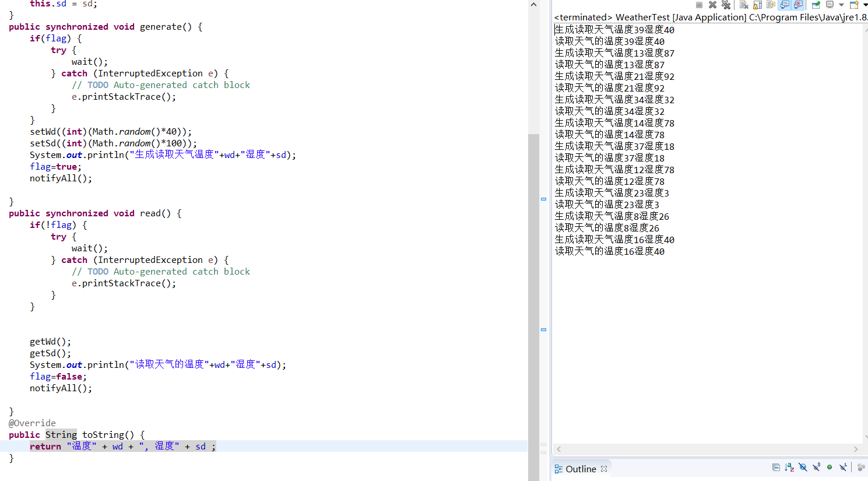Click the console horizontal scrollbar right arrow
Image resolution: width=868 pixels, height=481 pixels.
856,449
